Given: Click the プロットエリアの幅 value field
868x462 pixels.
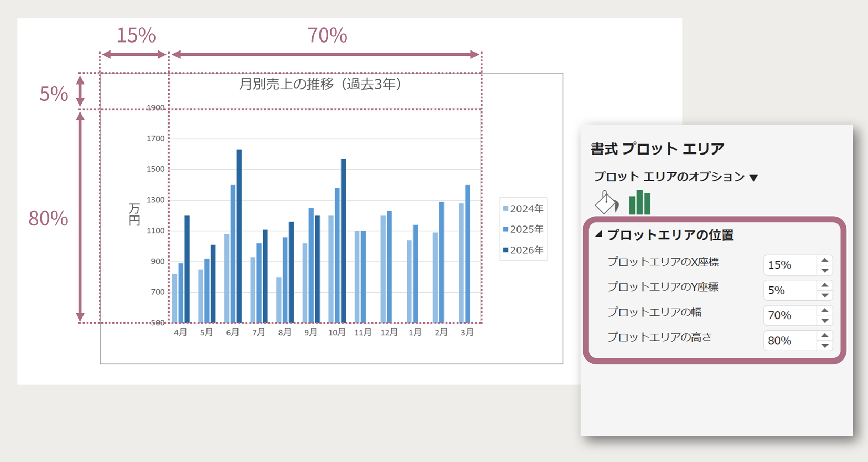Looking at the screenshot, I should pyautogui.click(x=790, y=315).
